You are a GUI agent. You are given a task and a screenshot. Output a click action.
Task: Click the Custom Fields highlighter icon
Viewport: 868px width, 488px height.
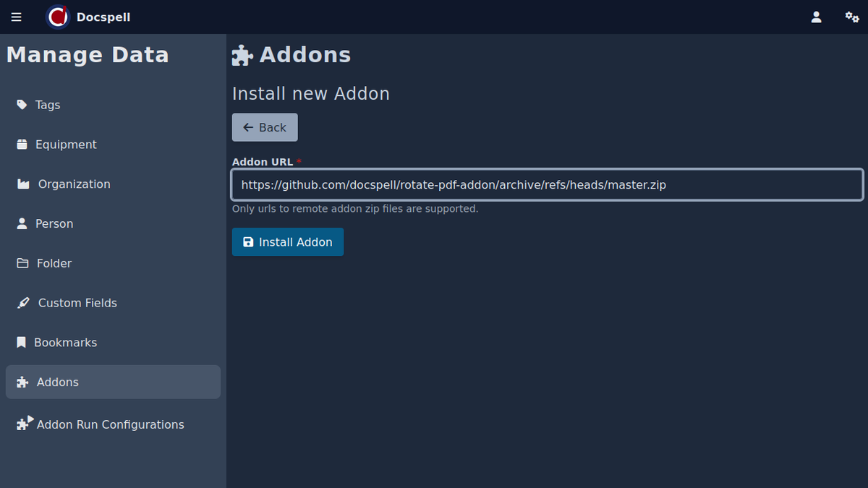click(23, 303)
